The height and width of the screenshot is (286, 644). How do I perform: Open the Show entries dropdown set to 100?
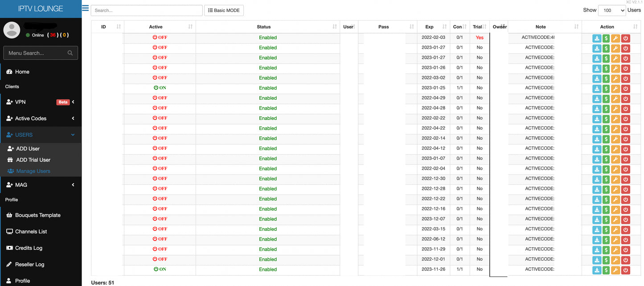[x=612, y=10]
